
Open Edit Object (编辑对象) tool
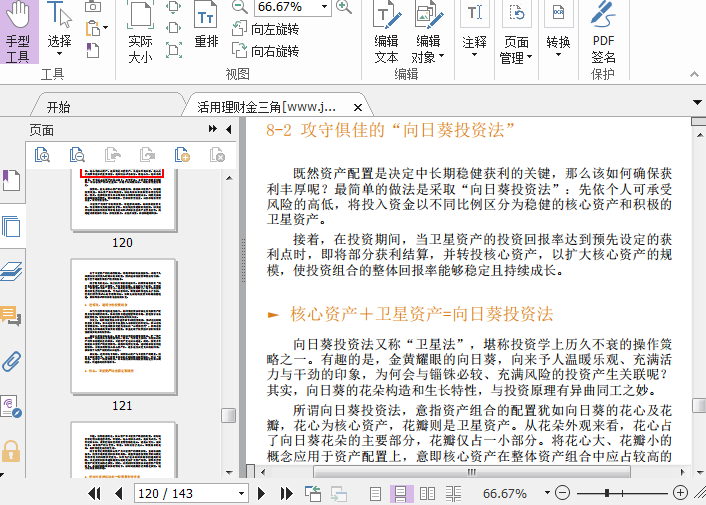[x=428, y=32]
